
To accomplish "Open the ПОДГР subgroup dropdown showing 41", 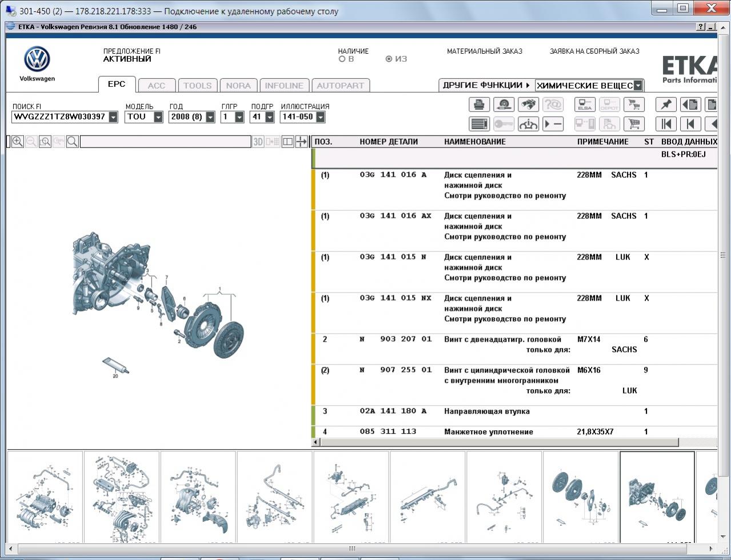I will tap(270, 117).
